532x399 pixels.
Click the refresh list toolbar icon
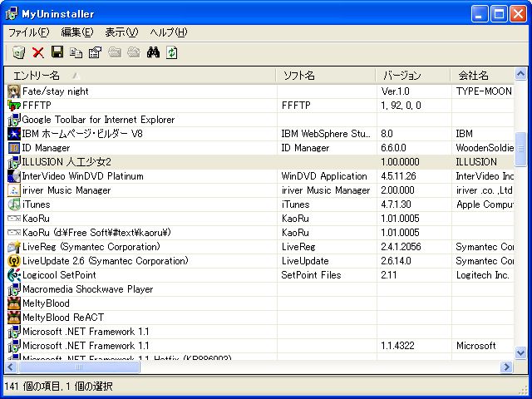(x=172, y=52)
